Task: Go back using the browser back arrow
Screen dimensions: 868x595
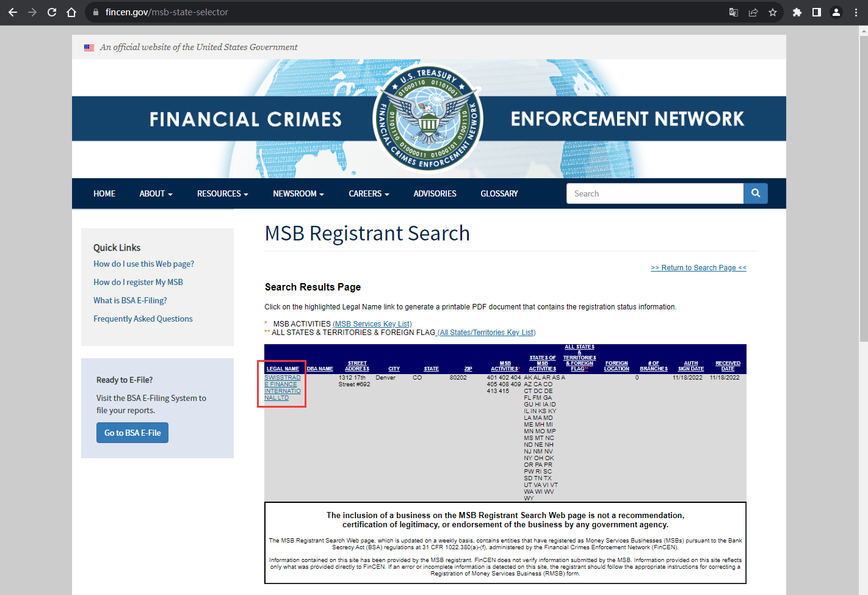Action: (13, 12)
